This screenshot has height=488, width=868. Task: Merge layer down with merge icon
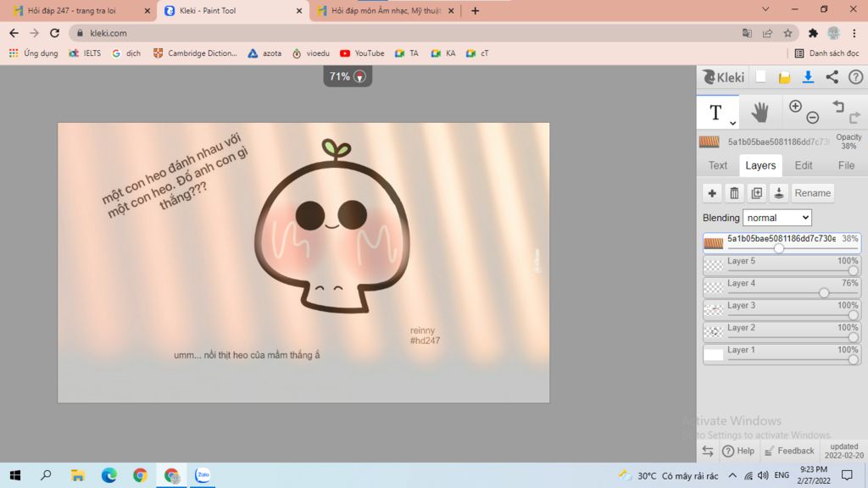pos(778,193)
